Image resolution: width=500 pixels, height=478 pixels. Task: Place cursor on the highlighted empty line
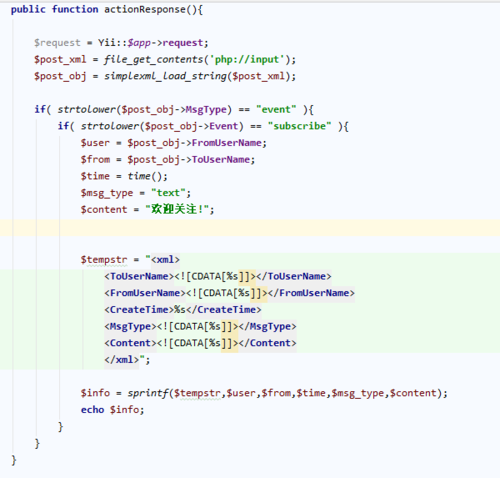pyautogui.click(x=250, y=228)
